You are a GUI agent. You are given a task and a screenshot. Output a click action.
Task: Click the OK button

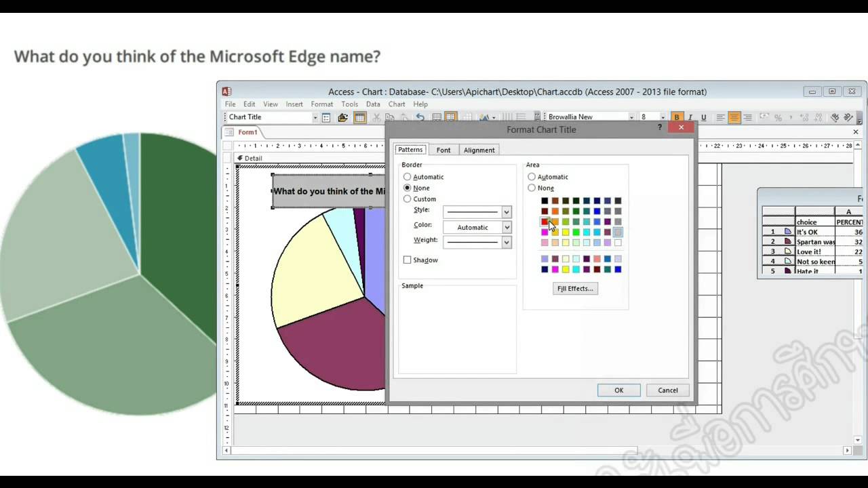tap(618, 390)
